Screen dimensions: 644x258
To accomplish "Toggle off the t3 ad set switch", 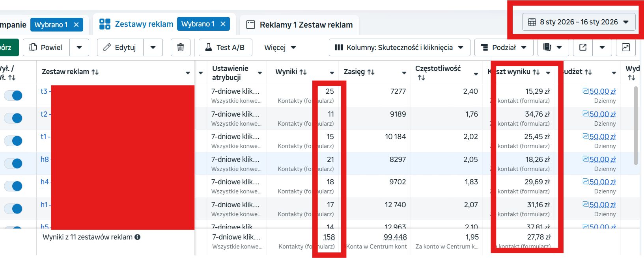I will point(13,95).
